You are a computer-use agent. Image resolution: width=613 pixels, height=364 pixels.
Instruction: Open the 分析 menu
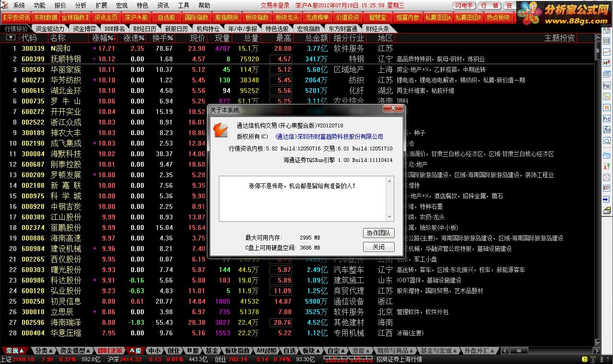click(x=81, y=5)
